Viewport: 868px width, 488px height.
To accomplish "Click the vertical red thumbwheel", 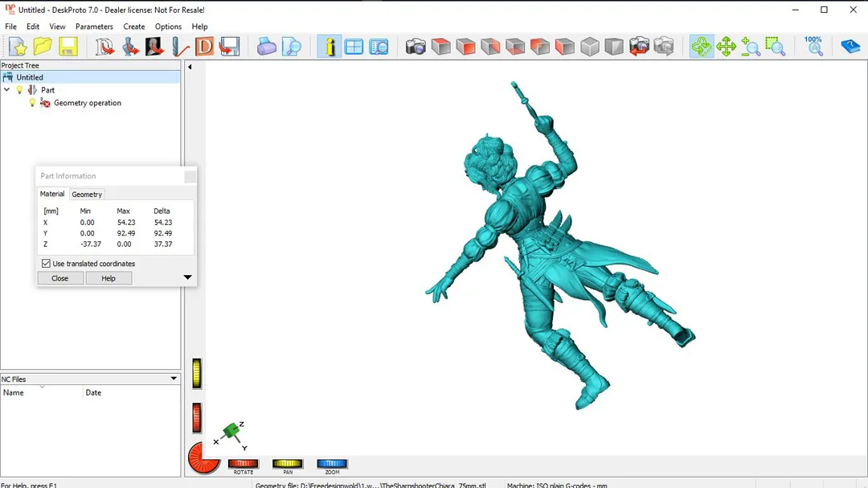I will pyautogui.click(x=197, y=417).
